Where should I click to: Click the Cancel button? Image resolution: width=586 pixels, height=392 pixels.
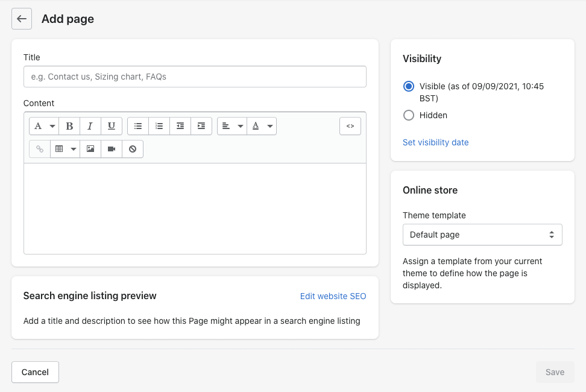coord(35,372)
